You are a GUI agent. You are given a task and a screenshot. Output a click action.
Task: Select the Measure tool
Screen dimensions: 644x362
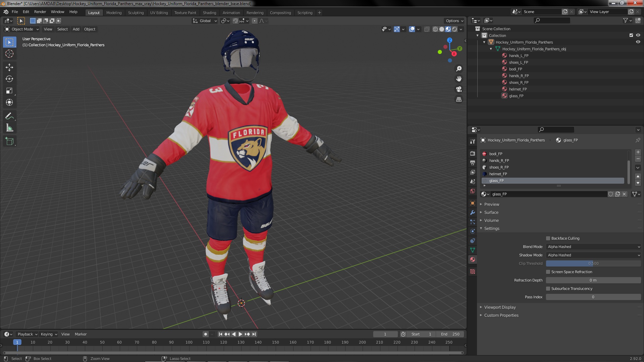[x=9, y=128]
